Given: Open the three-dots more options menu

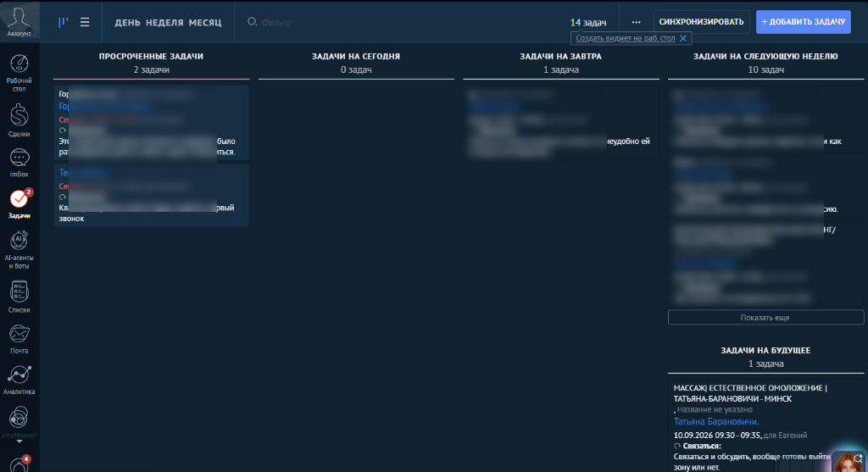Looking at the screenshot, I should pos(636,22).
